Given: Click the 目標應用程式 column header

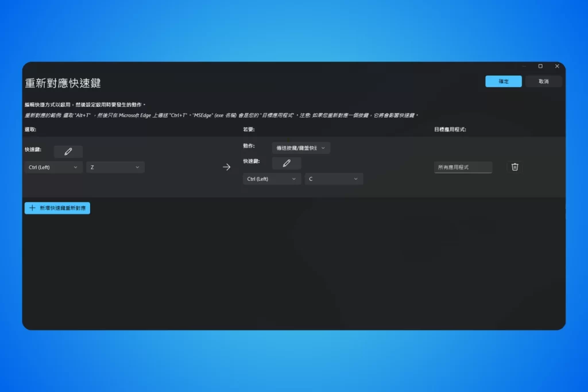Looking at the screenshot, I should point(450,130).
